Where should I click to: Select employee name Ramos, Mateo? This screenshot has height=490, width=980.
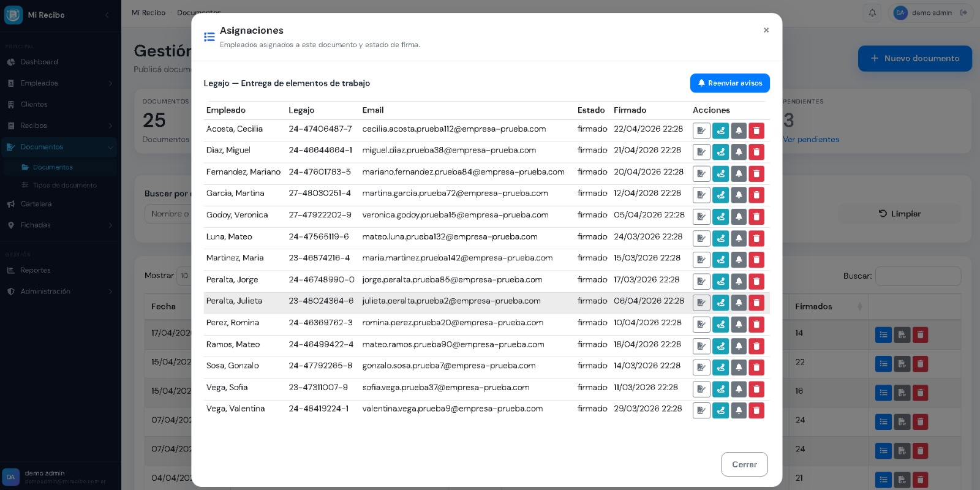click(233, 344)
